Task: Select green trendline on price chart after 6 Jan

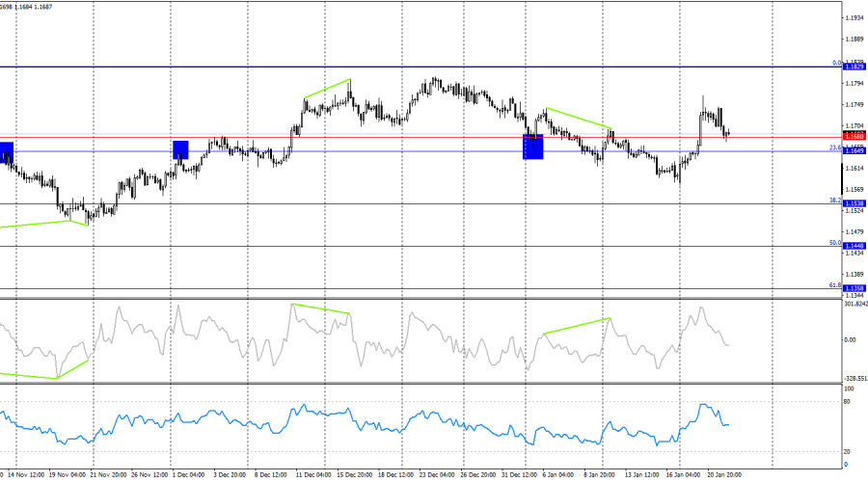Action: [579, 118]
